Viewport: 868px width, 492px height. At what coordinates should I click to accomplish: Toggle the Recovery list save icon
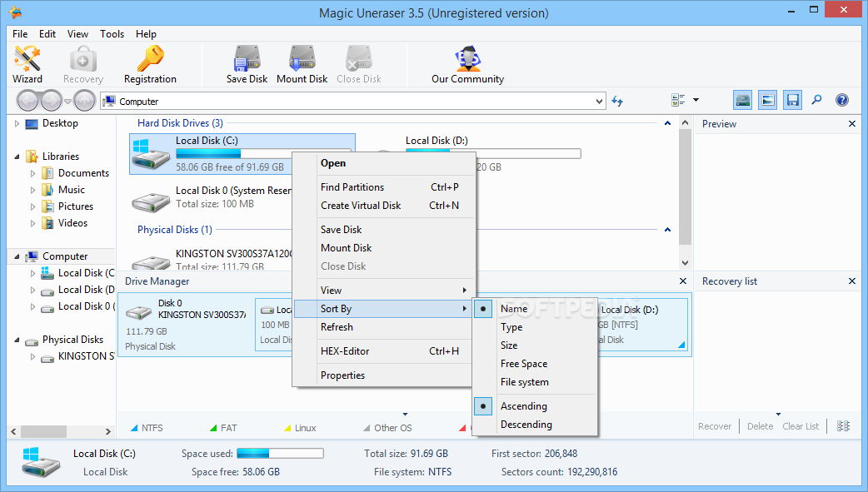tap(793, 100)
